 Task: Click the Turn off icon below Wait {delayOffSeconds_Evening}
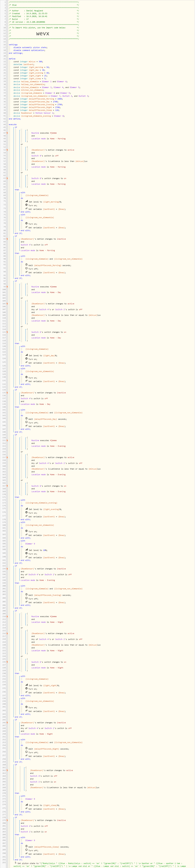pos(27,598)
